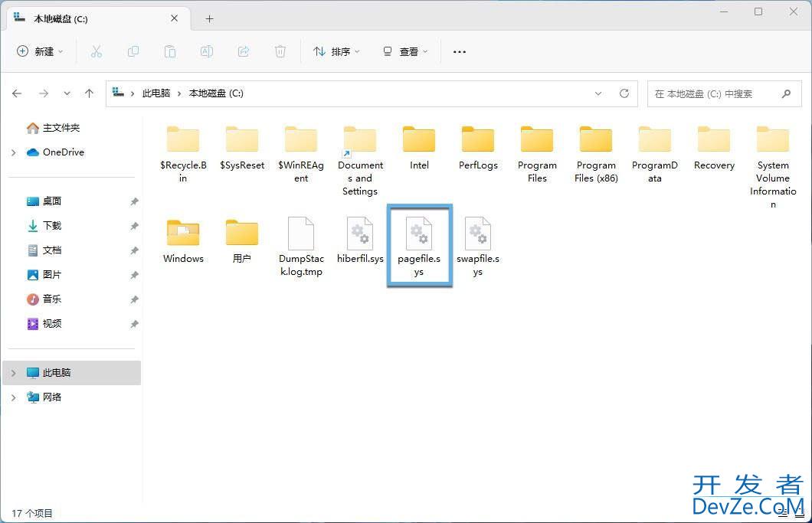Select the 用户 folder
The height and width of the screenshot is (523, 812).
pyautogui.click(x=242, y=241)
